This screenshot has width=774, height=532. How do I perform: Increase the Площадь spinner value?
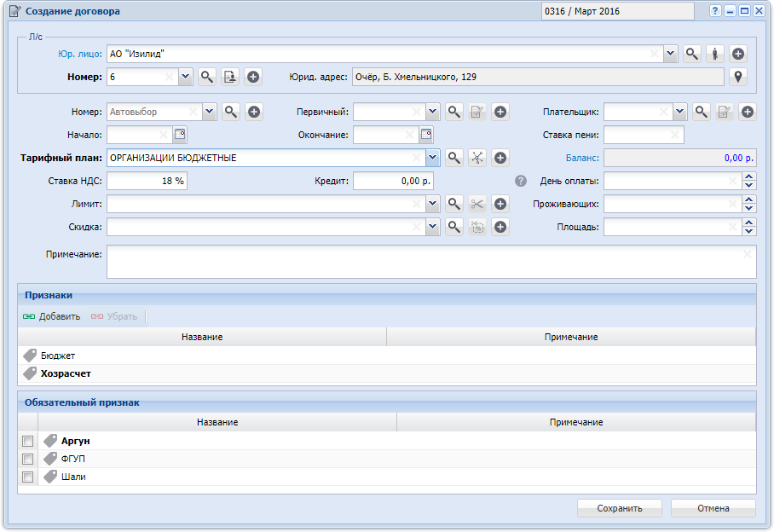pos(748,223)
